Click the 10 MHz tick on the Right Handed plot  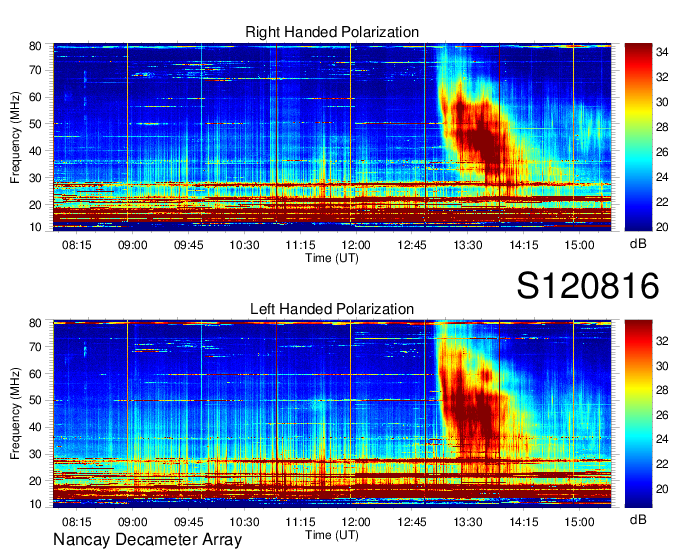click(x=35, y=227)
